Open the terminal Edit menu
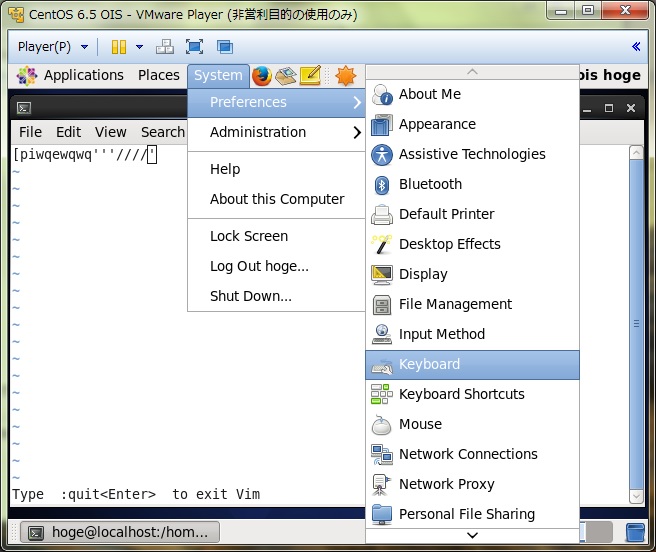656x552 pixels. tap(68, 132)
